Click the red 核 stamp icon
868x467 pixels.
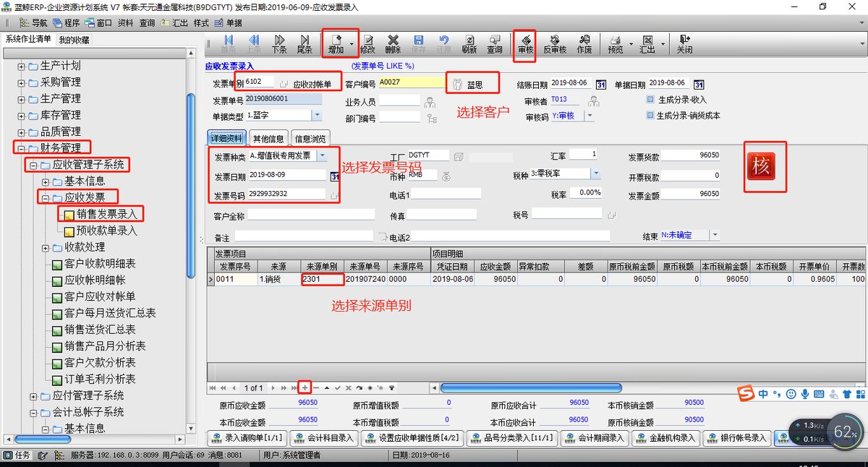762,166
